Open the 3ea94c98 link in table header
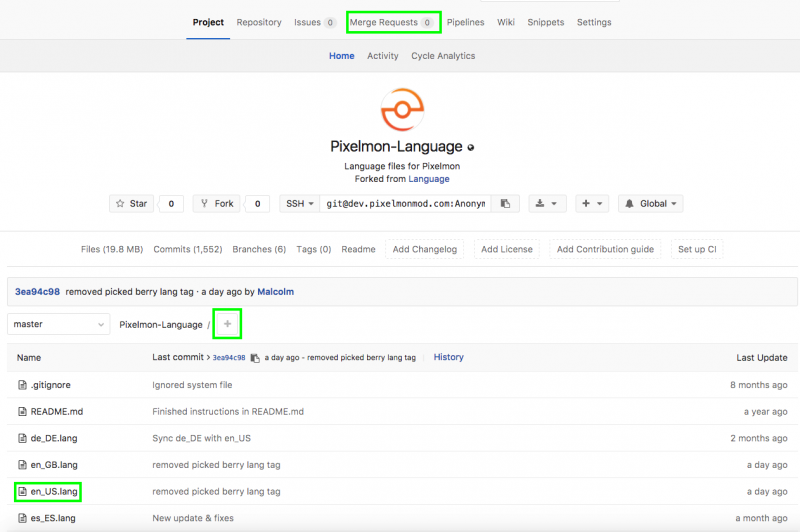Viewport: 800px width, 532px height. pos(229,358)
